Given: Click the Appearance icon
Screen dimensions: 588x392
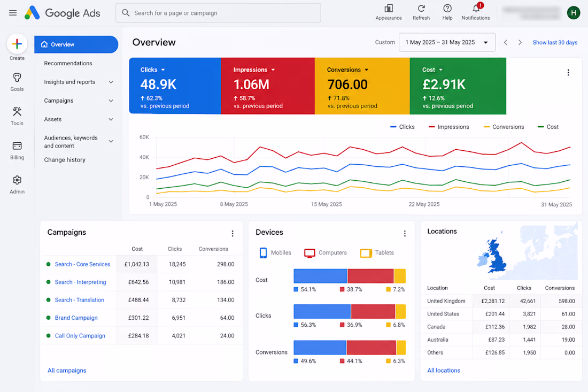Looking at the screenshot, I should (389, 8).
